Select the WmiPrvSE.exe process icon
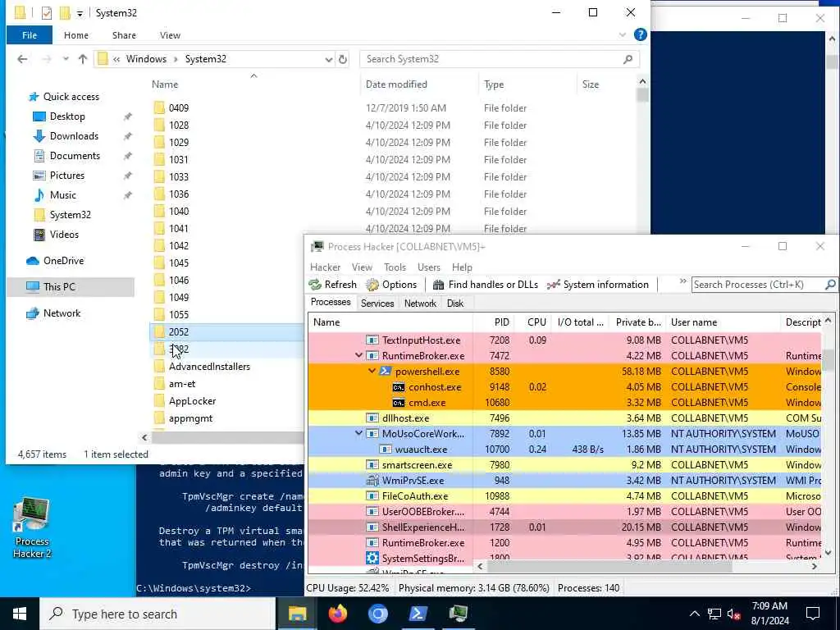The width and height of the screenshot is (840, 630). 372,481
